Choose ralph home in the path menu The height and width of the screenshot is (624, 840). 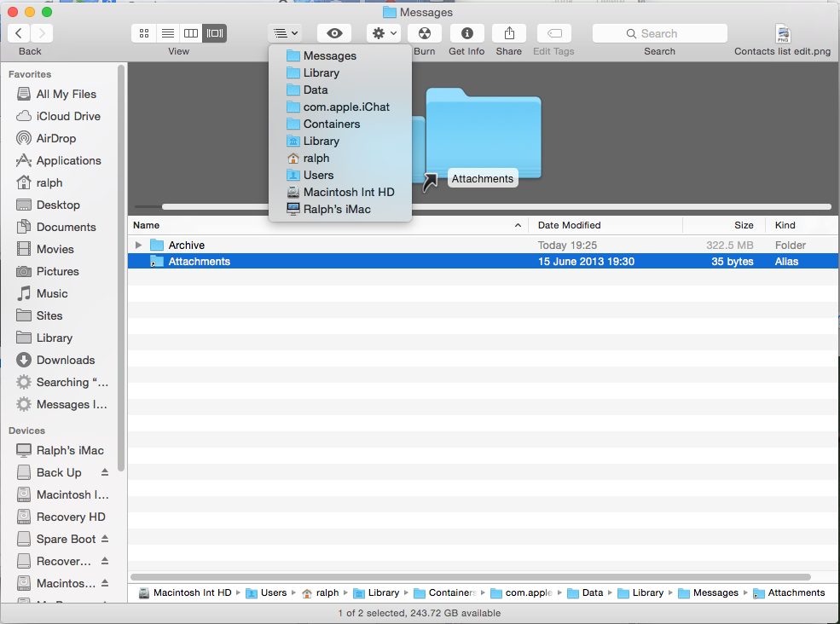click(340, 158)
